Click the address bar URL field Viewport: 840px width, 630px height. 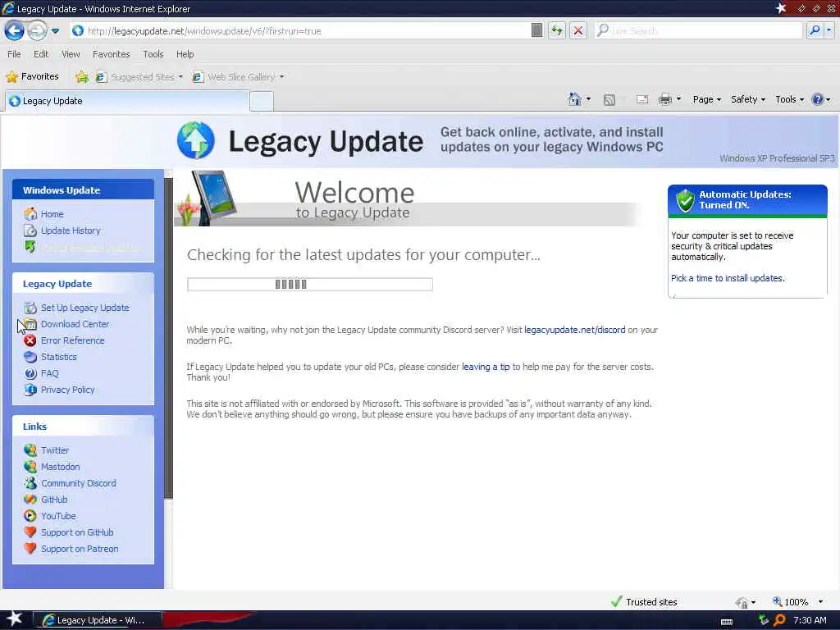coord(300,31)
